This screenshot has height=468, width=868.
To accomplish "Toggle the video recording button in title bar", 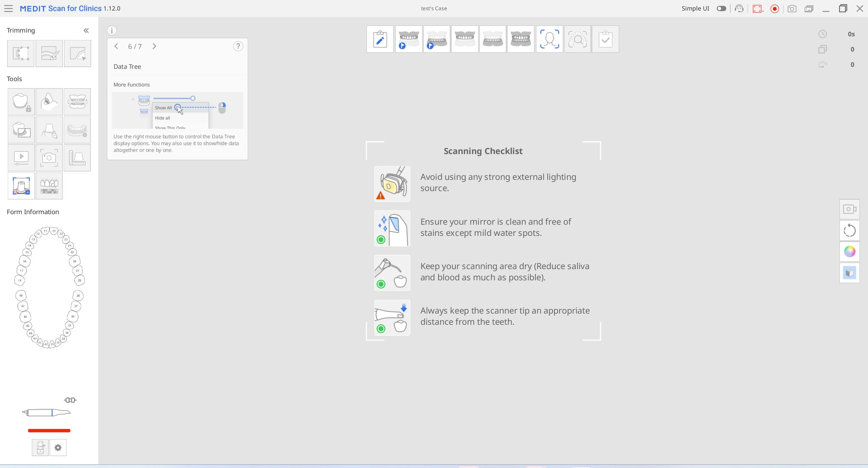I will click(774, 8).
